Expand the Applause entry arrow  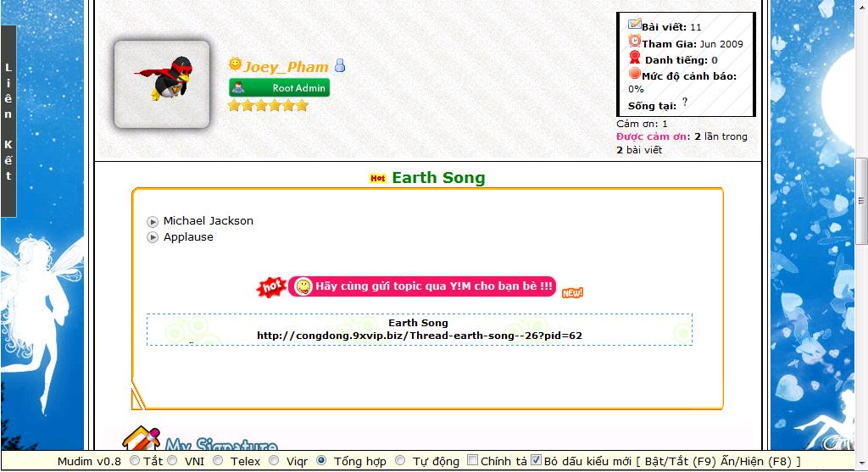153,238
